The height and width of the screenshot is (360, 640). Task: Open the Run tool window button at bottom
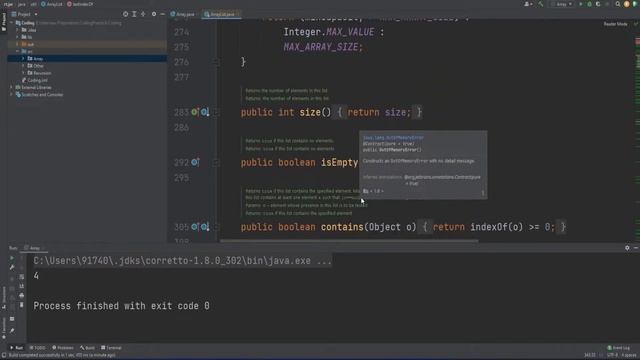tap(16, 348)
